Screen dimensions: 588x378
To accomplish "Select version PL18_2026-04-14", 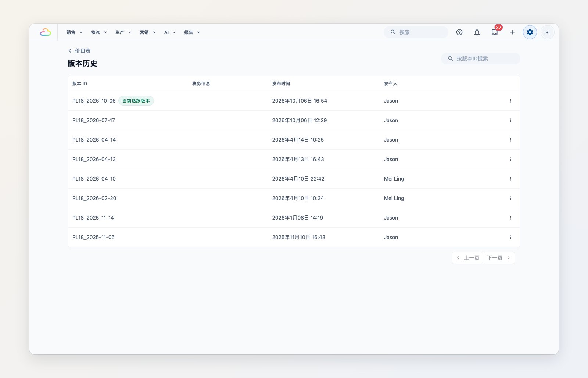I will click(x=94, y=140).
